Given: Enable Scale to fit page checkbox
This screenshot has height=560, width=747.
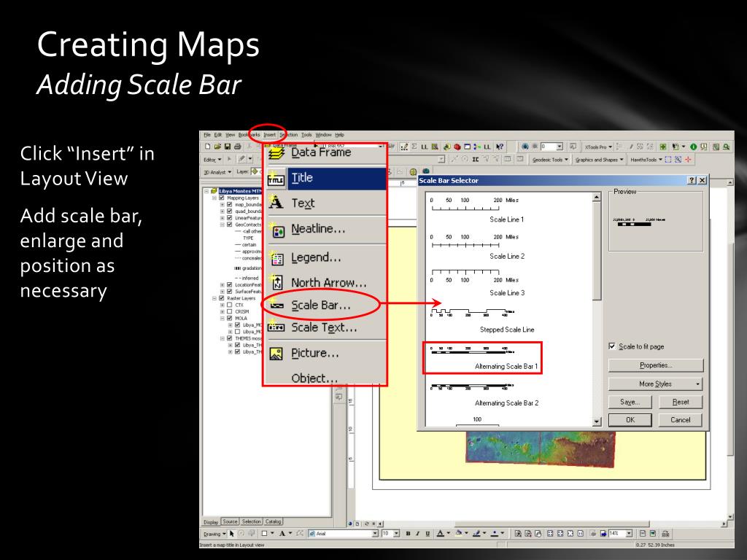Looking at the screenshot, I should 611,346.
